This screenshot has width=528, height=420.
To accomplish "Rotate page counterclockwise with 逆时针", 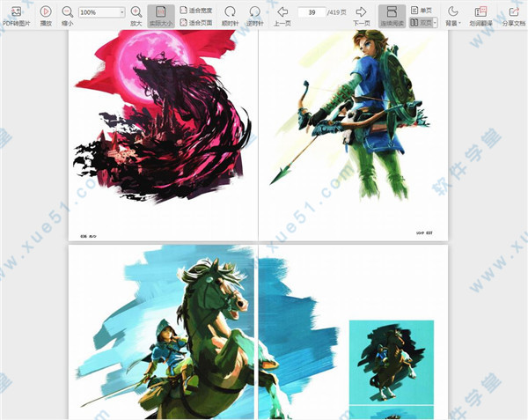I will point(255,16).
